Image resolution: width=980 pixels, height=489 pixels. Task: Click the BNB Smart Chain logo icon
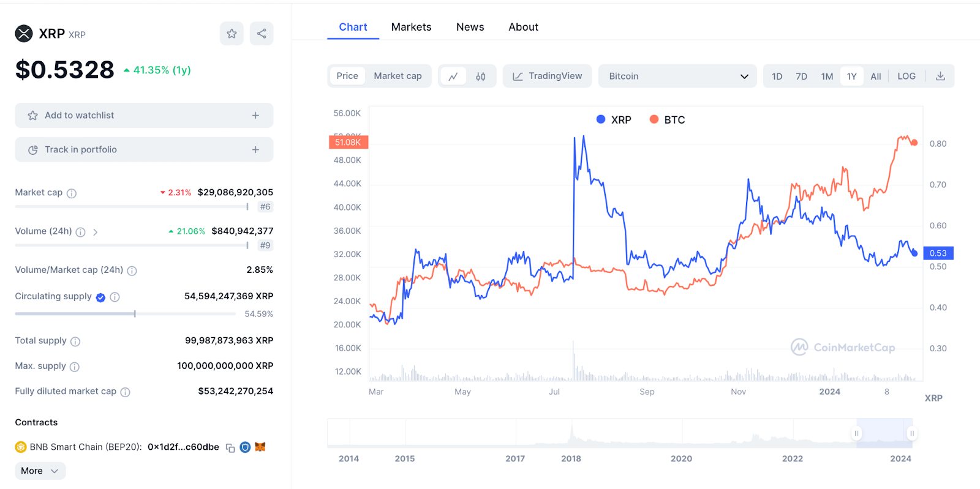pos(21,447)
